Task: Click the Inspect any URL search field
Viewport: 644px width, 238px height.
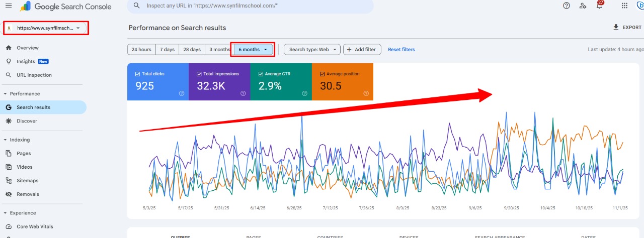Action: [x=252, y=6]
